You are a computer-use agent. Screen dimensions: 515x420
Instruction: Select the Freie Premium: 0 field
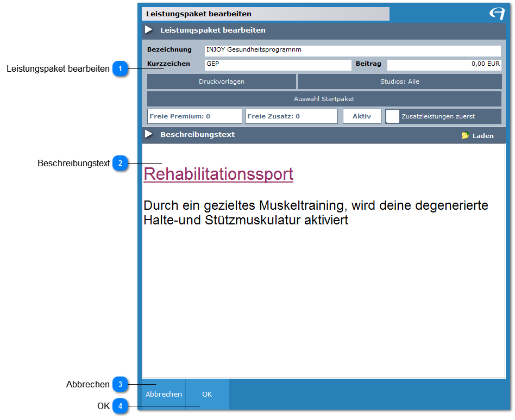point(195,116)
